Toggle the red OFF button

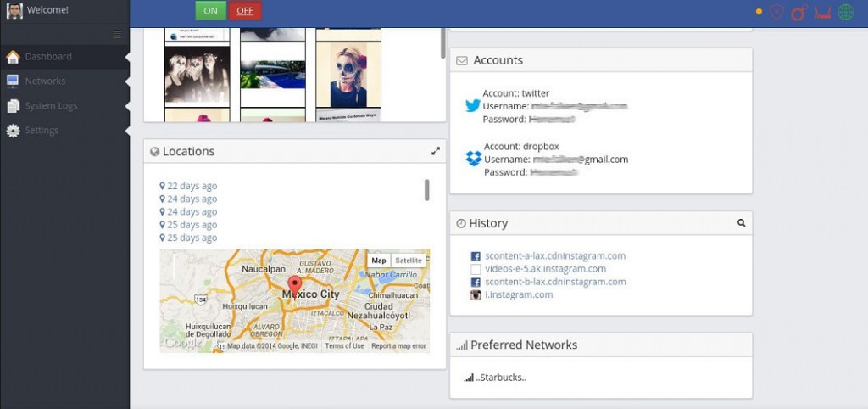coord(245,10)
